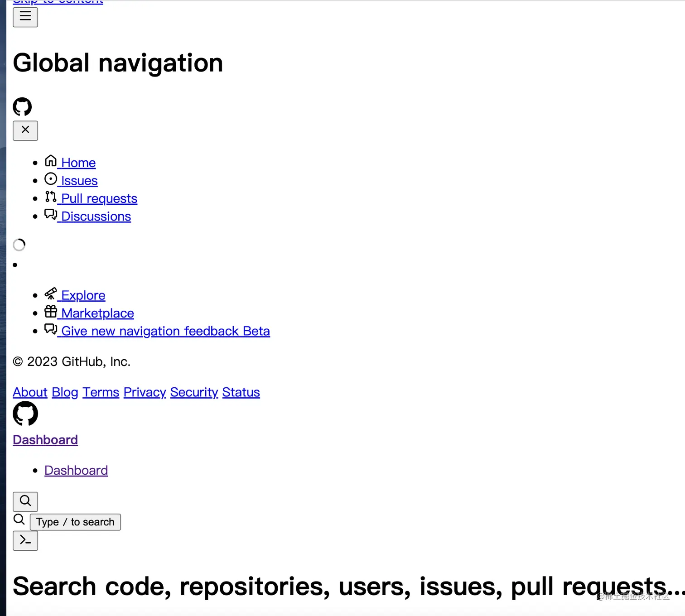
Task: Click the Issues circle-dot icon
Action: (51, 179)
